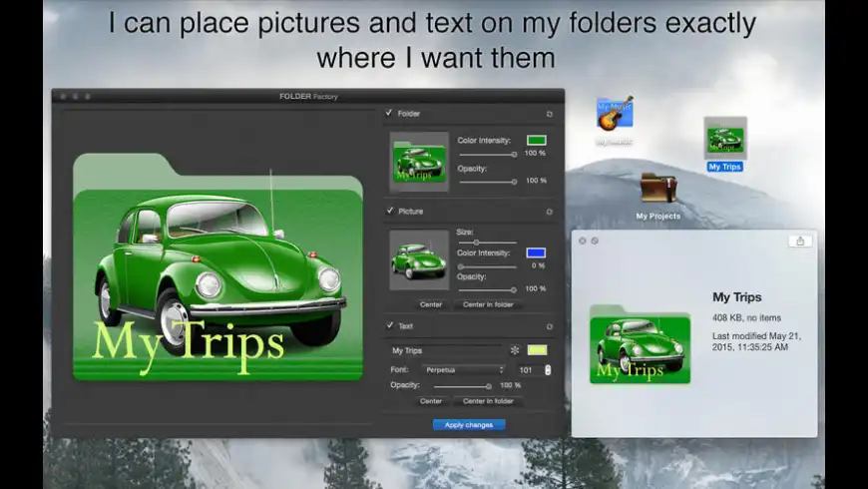Uncheck the Picture section checkbox
The image size is (868, 489).
[x=390, y=211]
